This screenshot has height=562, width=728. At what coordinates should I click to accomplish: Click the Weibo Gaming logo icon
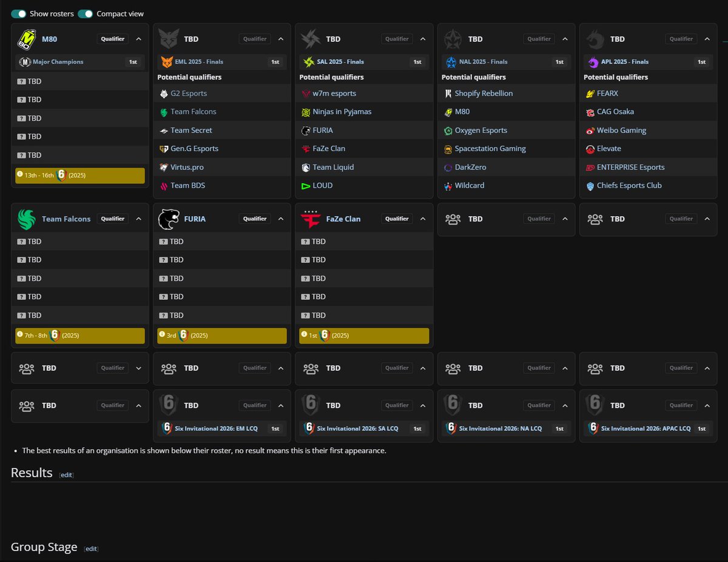tap(590, 130)
